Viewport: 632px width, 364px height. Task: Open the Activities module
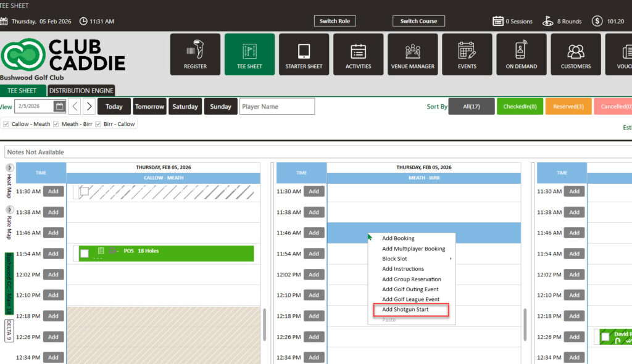(x=358, y=54)
